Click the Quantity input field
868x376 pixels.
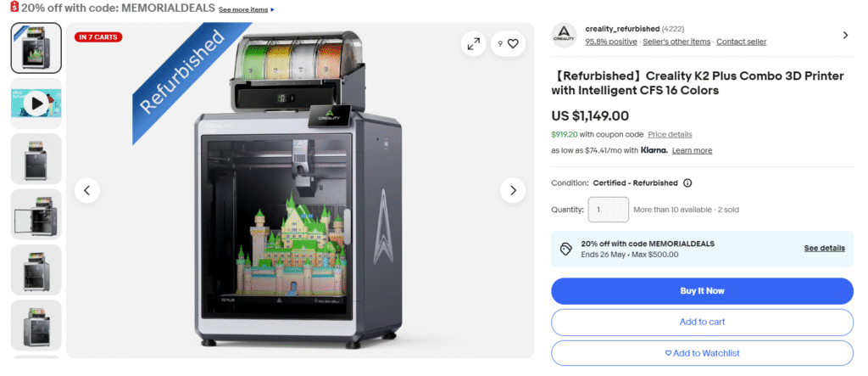tap(609, 210)
